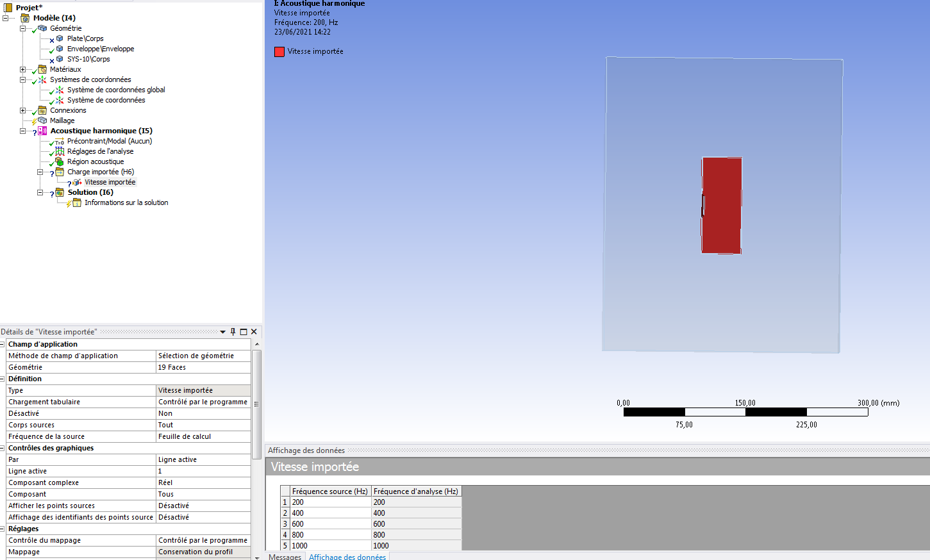Click the Informations sur la solution icon
This screenshot has height=560, width=930.
tap(77, 202)
